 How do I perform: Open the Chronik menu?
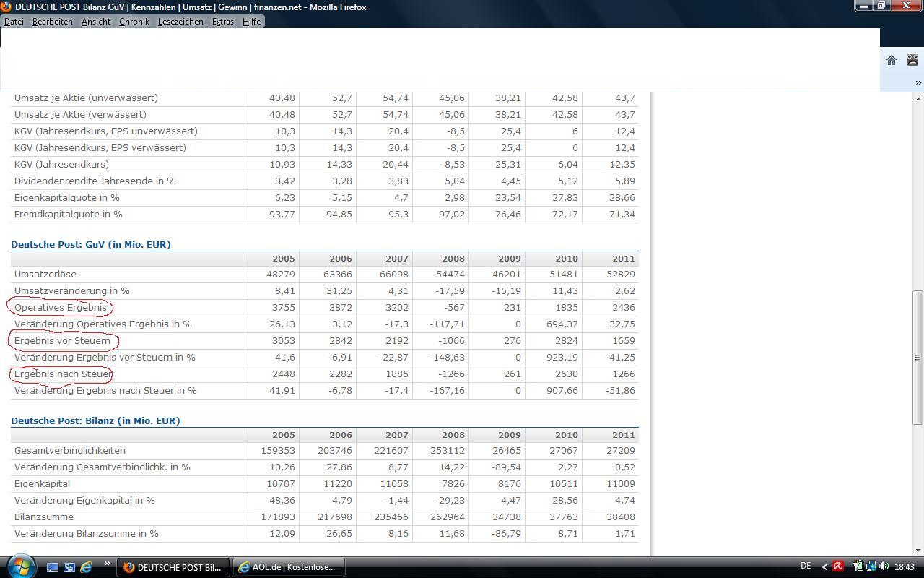point(134,22)
